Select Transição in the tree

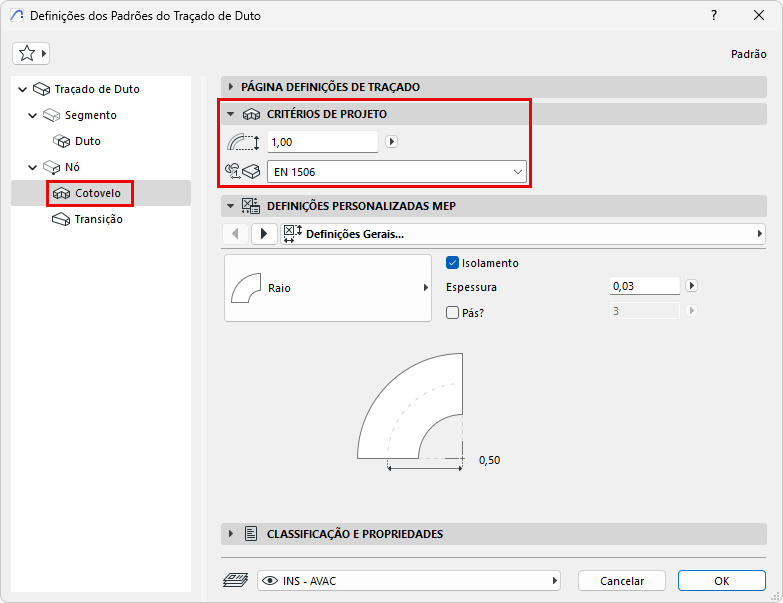[x=98, y=219]
